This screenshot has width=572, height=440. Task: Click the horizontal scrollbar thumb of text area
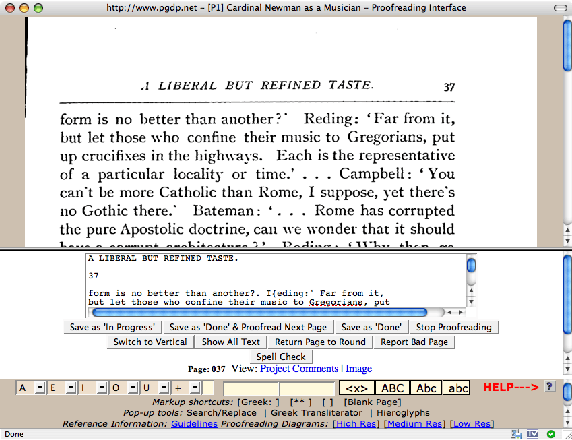pyautogui.click(x=260, y=312)
